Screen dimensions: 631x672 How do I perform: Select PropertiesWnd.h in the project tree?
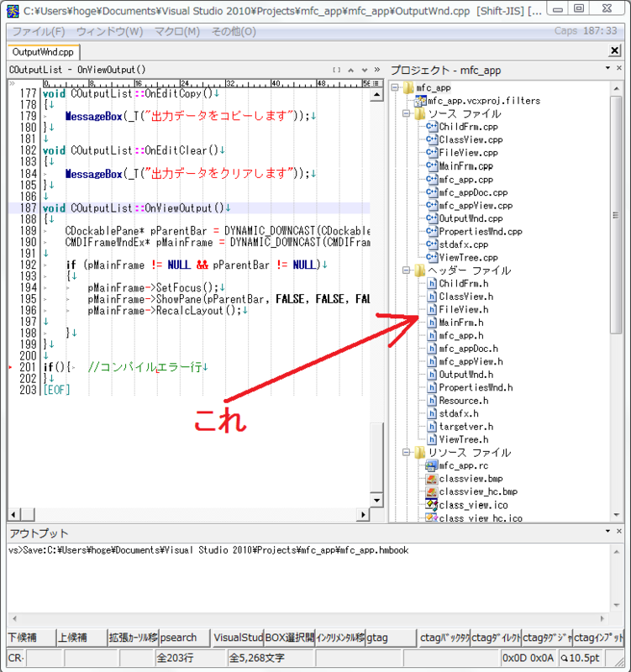tap(476, 387)
